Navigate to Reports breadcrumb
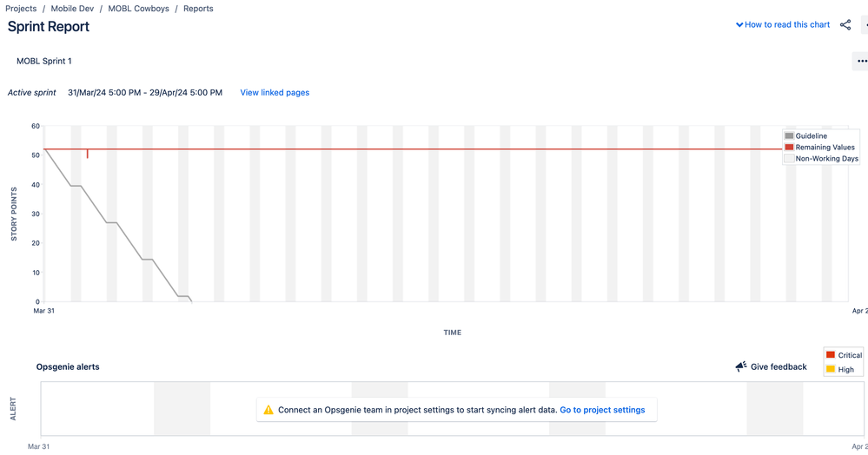Image resolution: width=868 pixels, height=455 pixels. pyautogui.click(x=198, y=9)
